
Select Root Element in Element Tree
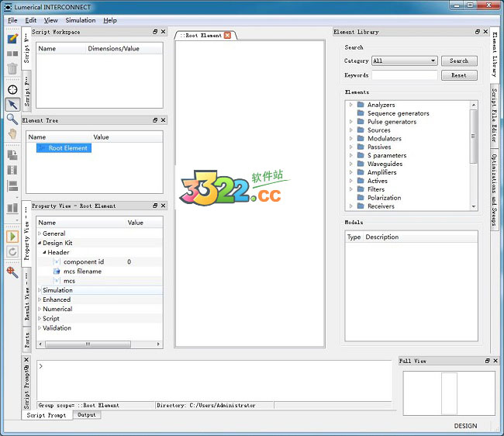(64, 148)
